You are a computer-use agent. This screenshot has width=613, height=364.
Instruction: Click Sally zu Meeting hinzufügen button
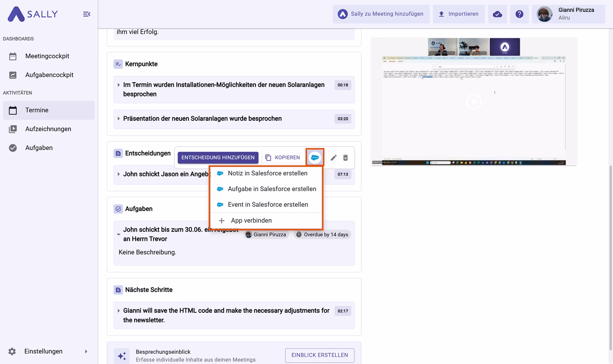click(381, 14)
